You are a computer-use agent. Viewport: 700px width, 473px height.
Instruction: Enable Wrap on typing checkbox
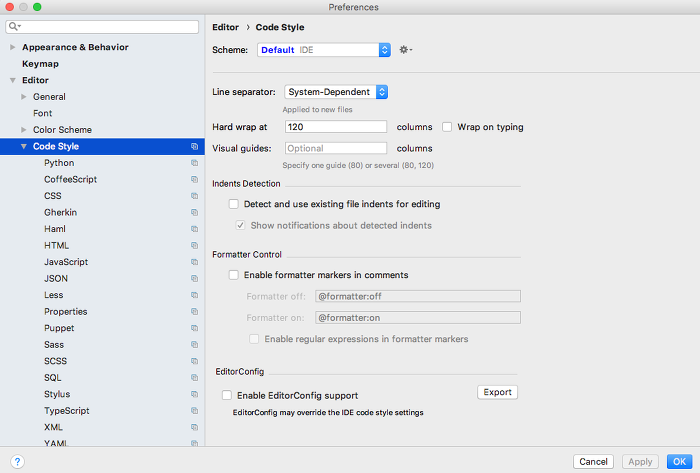point(447,127)
